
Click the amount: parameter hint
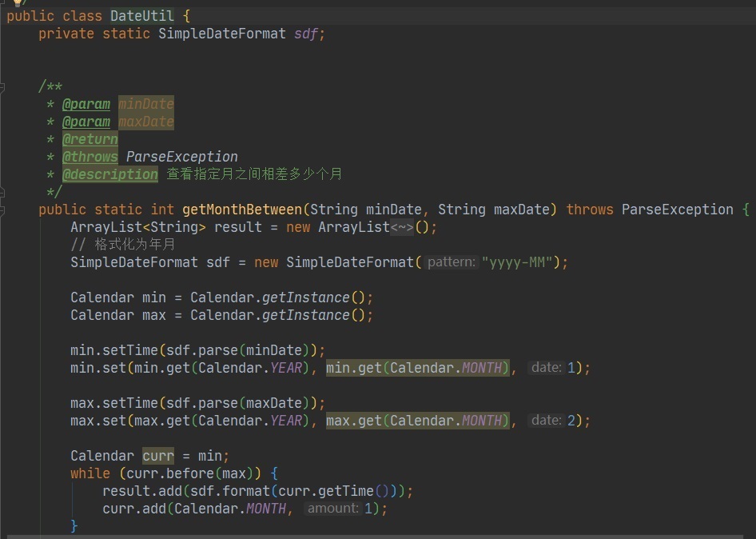pyautogui.click(x=332, y=509)
